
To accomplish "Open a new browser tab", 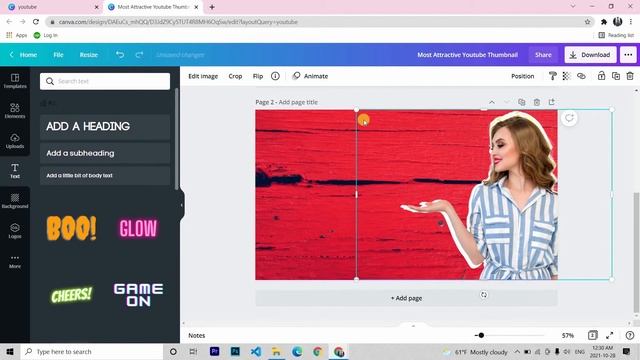I will (212, 7).
